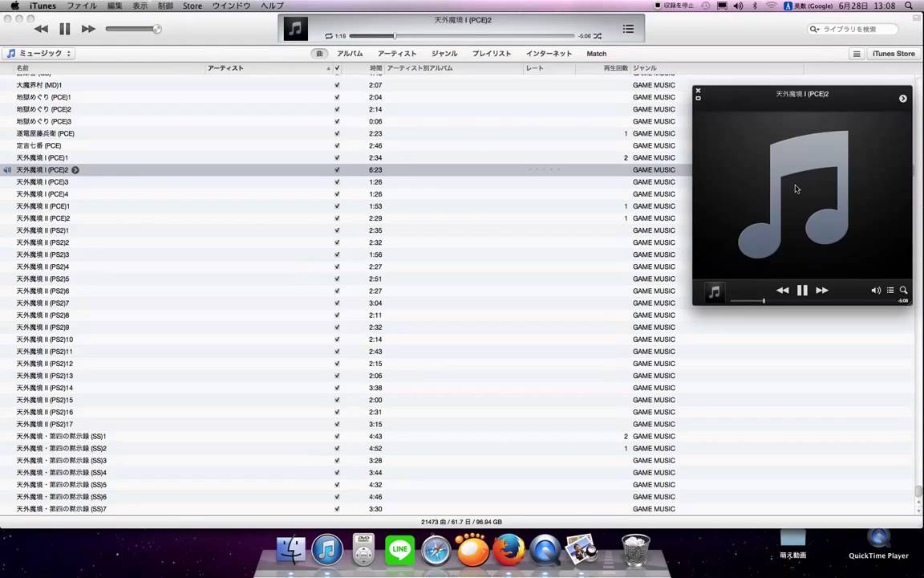Click arrow icon beside MiniPlayer song title
Image resolution: width=924 pixels, height=578 pixels.
(x=902, y=99)
